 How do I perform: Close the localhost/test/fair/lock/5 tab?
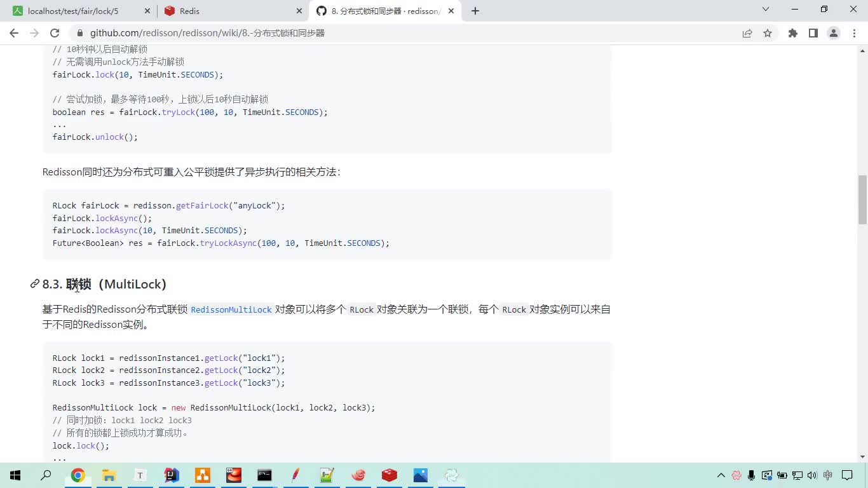pos(147,11)
